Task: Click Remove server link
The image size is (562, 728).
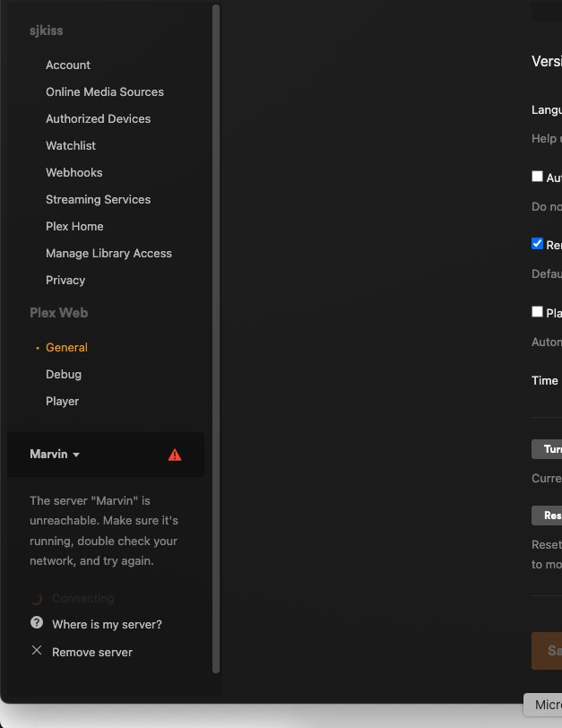Action: pyautogui.click(x=92, y=652)
